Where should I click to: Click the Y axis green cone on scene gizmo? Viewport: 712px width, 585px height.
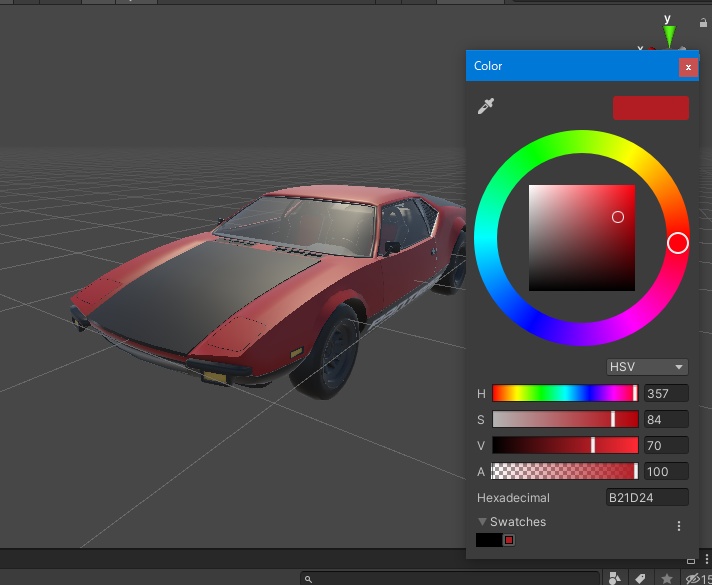pyautogui.click(x=669, y=35)
